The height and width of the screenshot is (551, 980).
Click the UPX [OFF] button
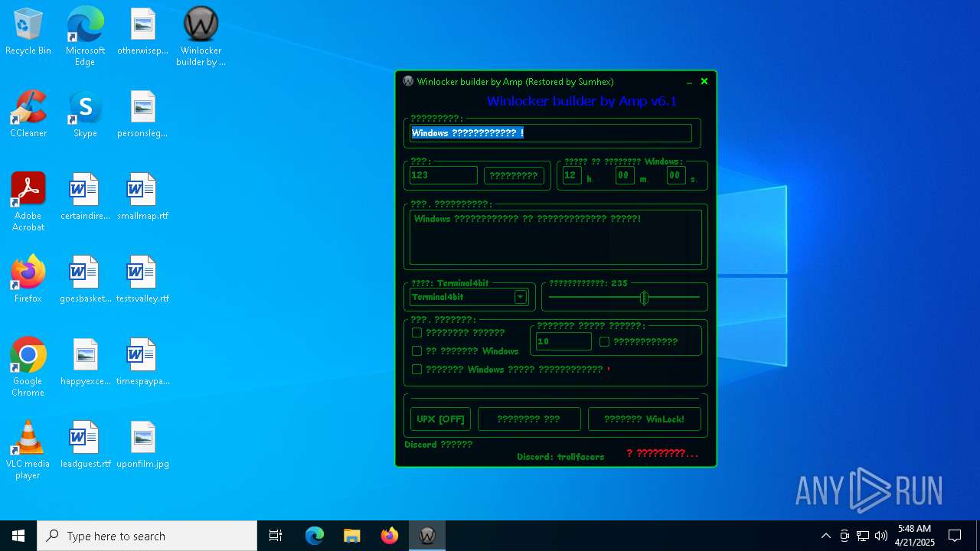(441, 419)
